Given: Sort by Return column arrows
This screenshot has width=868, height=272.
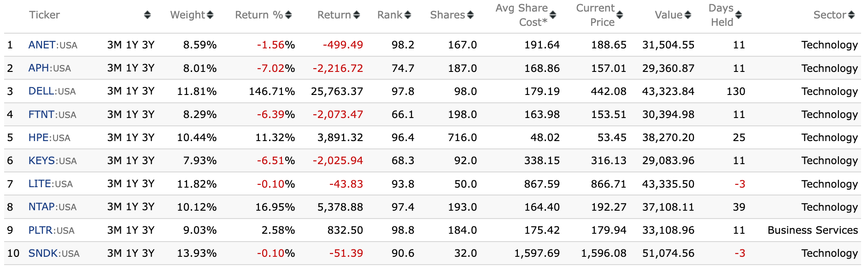Looking at the screenshot, I should [357, 15].
